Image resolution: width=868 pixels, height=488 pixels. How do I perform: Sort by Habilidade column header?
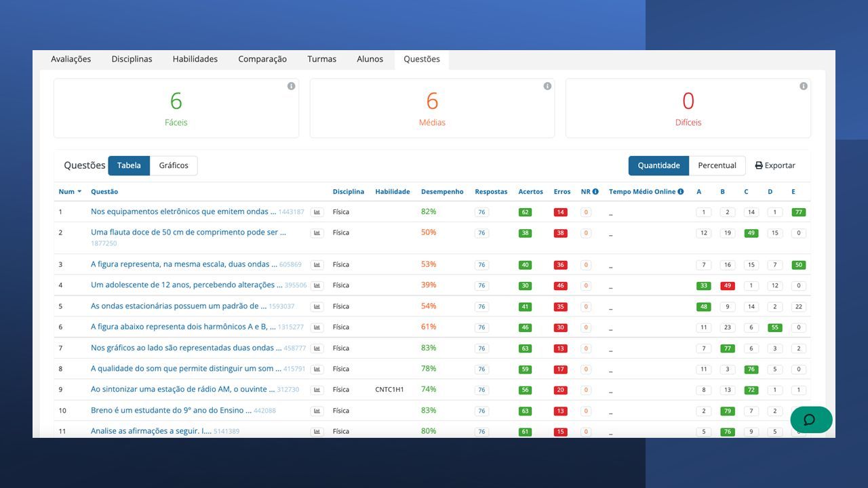[x=393, y=192]
